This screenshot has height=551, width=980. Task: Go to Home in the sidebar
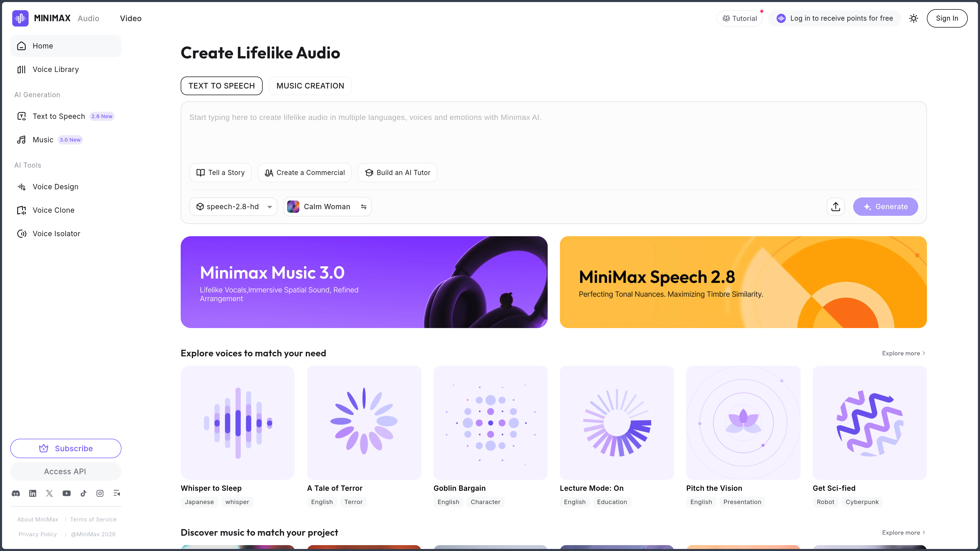pyautogui.click(x=66, y=46)
